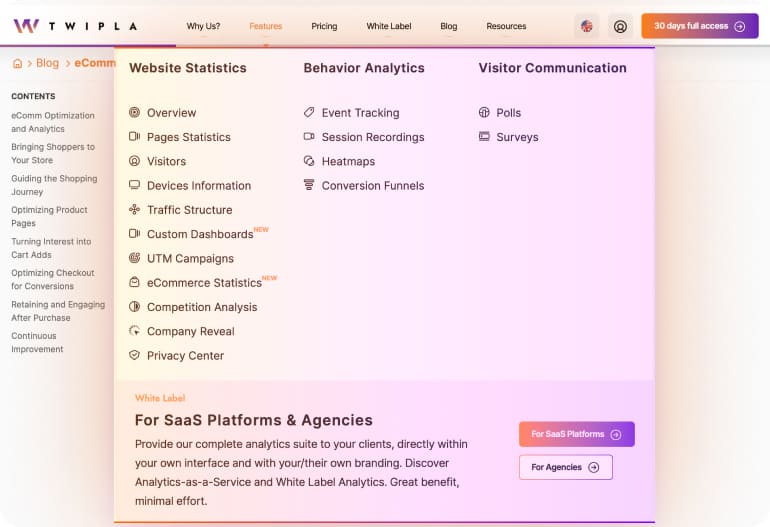The height and width of the screenshot is (527, 770).
Task: Open the Pricing menu item
Action: 324,26
